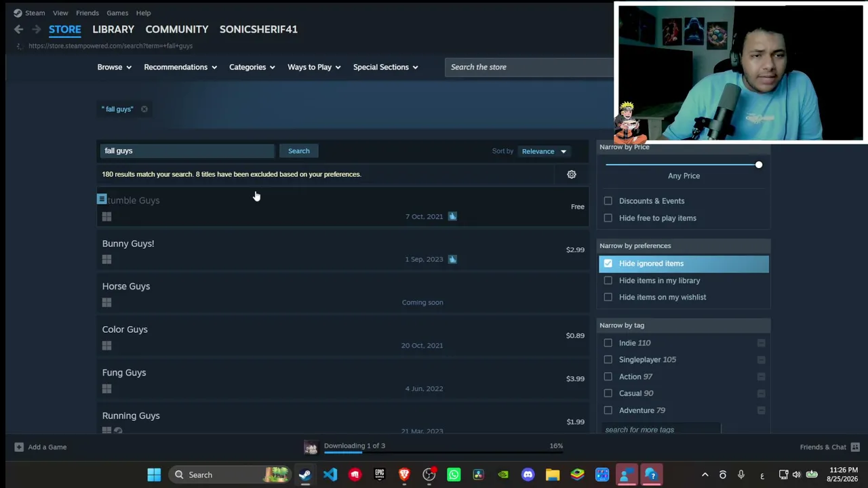Open the Special Sections dropdown

[386, 67]
